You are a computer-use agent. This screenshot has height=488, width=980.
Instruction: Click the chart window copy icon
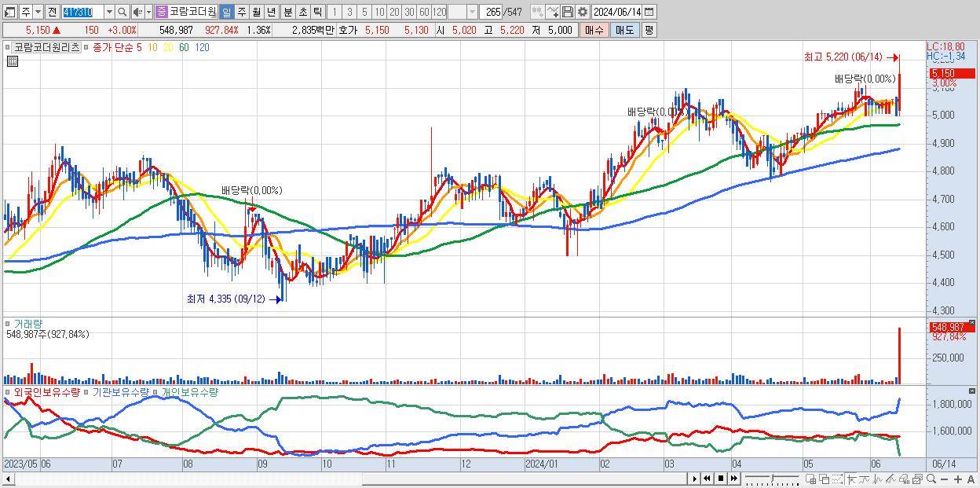pyautogui.click(x=918, y=479)
